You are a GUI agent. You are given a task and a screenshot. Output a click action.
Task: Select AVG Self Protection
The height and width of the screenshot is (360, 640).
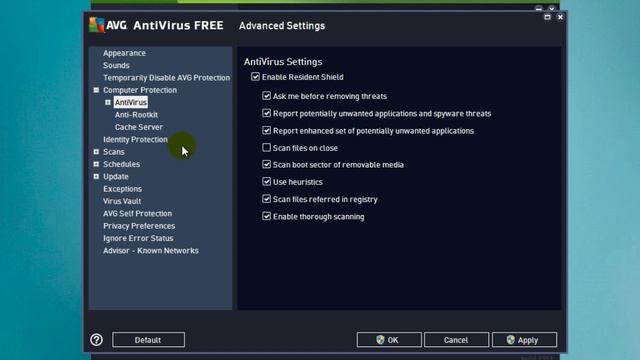(137, 213)
